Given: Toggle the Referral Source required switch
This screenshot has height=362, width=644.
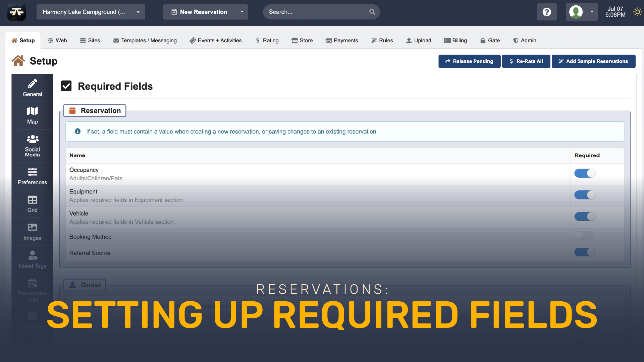Looking at the screenshot, I should (x=585, y=252).
